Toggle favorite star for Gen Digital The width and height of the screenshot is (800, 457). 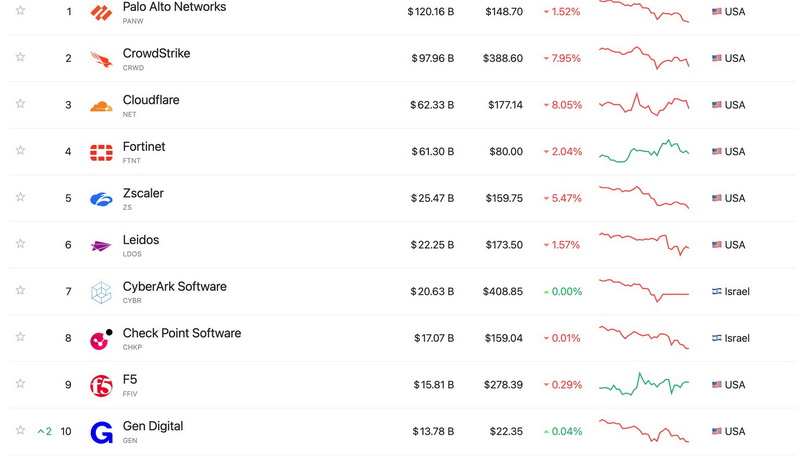click(x=20, y=432)
